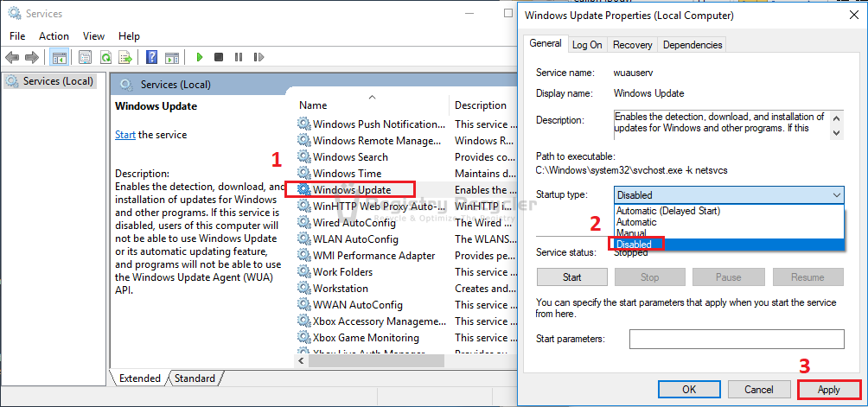Click the Export List toolbar icon

click(126, 57)
